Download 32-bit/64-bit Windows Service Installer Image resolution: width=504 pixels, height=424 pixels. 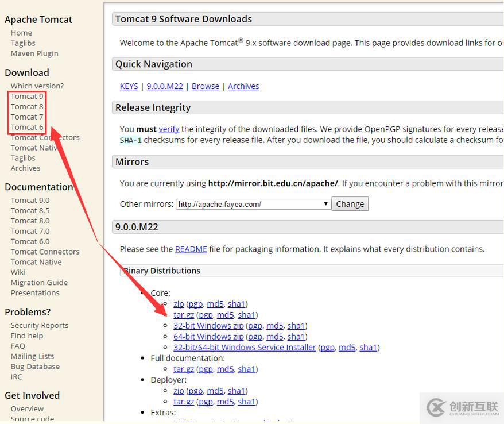[x=245, y=348]
